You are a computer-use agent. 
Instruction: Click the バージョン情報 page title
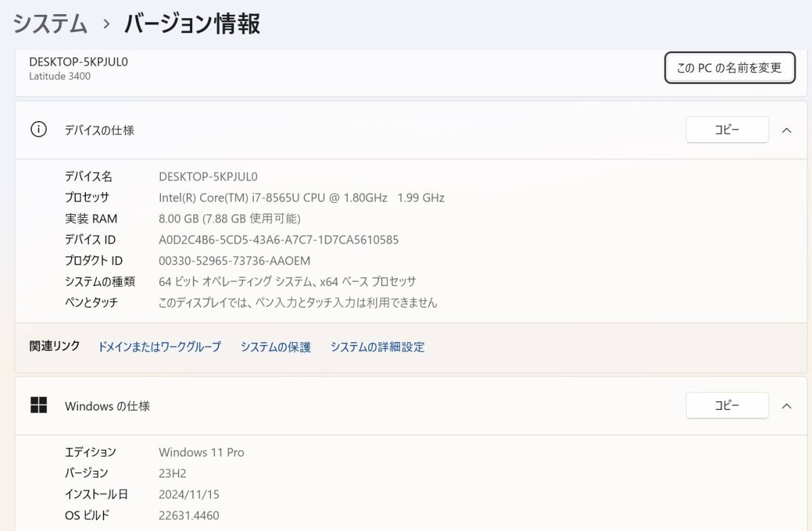[192, 24]
